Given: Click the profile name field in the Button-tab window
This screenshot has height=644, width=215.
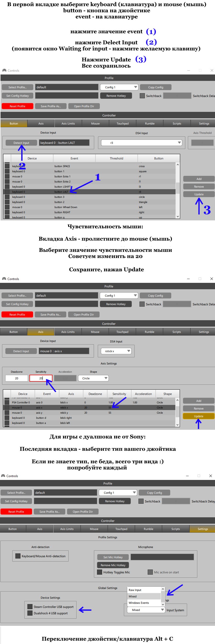Looking at the screenshot, I should click(67, 87).
